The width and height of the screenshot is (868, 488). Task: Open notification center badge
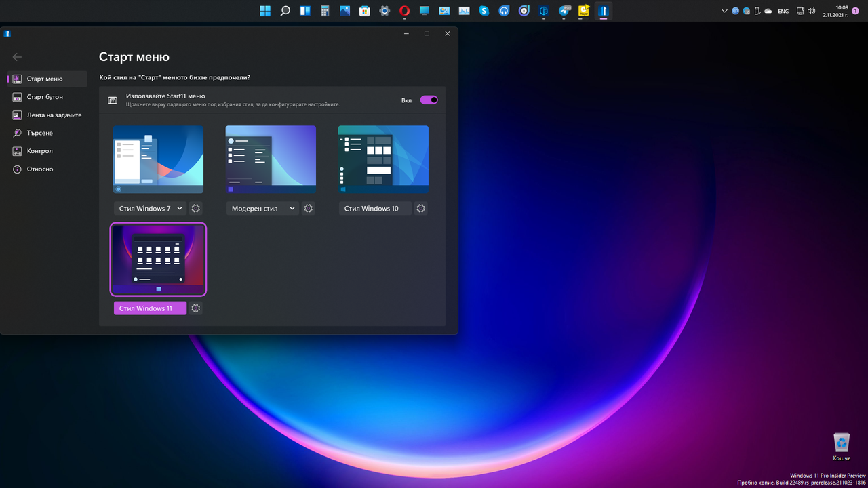[856, 11]
